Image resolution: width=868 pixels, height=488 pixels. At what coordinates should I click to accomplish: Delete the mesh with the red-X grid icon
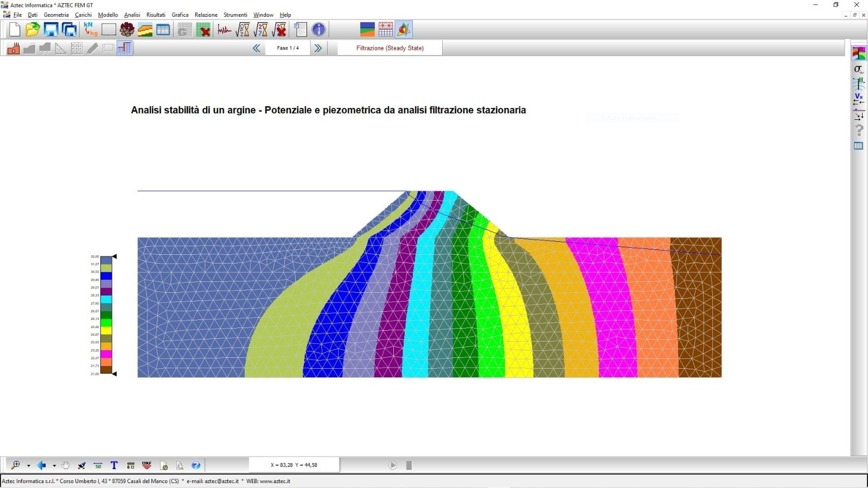[x=203, y=30]
